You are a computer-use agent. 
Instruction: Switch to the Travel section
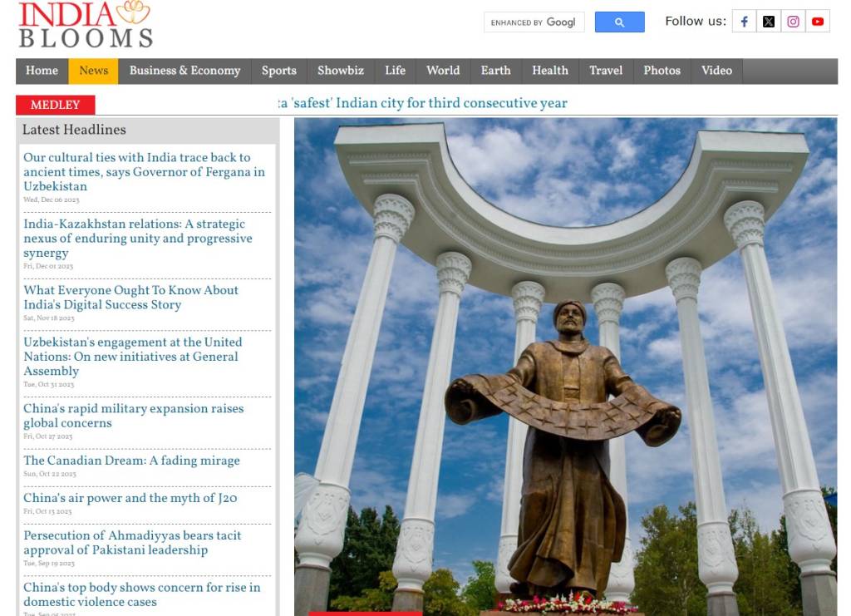pos(606,71)
